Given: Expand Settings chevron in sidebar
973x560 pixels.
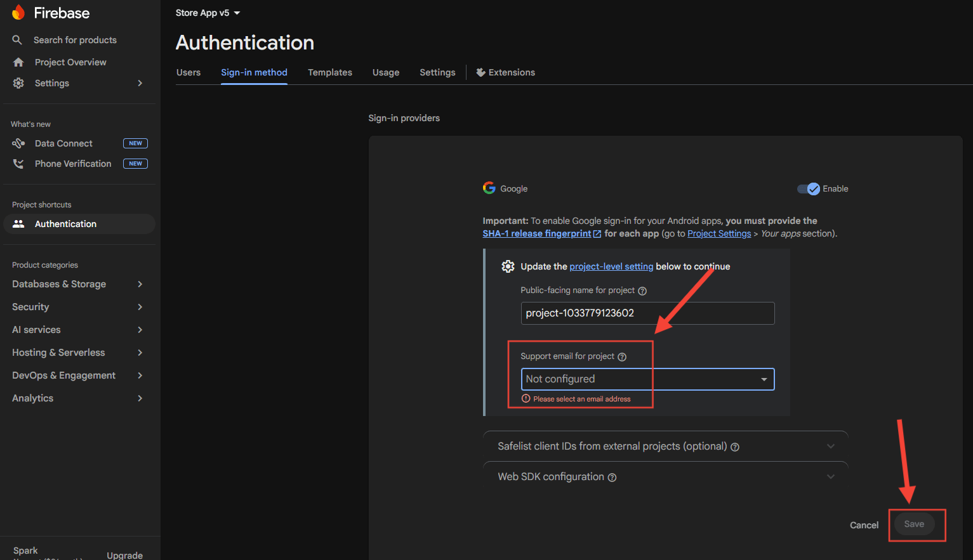Looking at the screenshot, I should (x=140, y=83).
